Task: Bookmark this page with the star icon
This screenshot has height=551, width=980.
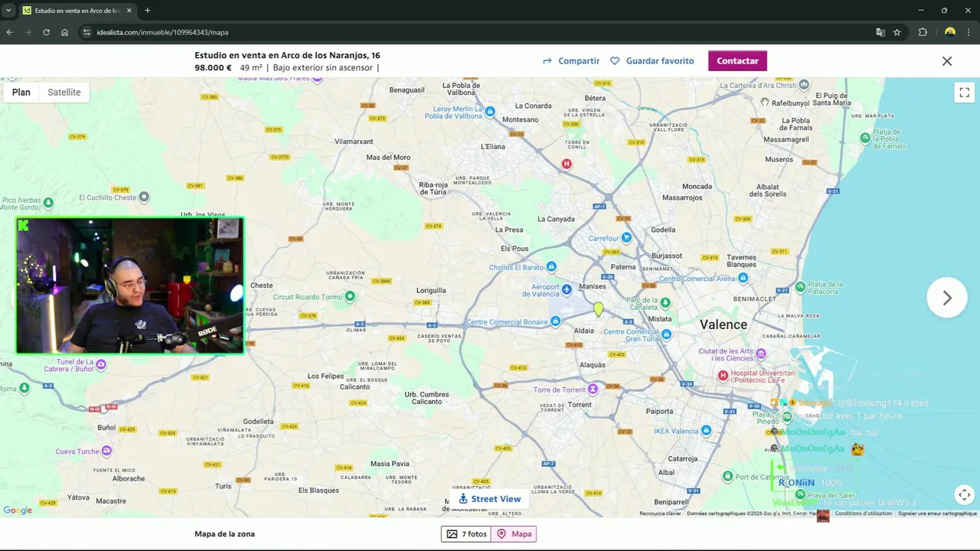Action: (897, 32)
